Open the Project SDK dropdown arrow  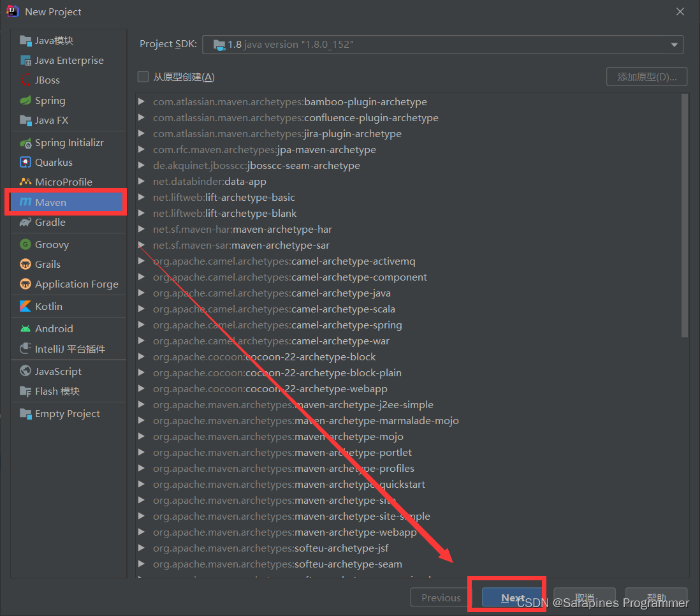click(674, 45)
